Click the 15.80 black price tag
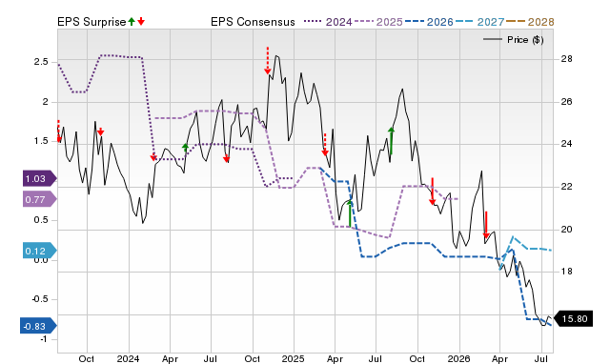Image resolution: width=610 pixels, height=364 pixels. 573,319
